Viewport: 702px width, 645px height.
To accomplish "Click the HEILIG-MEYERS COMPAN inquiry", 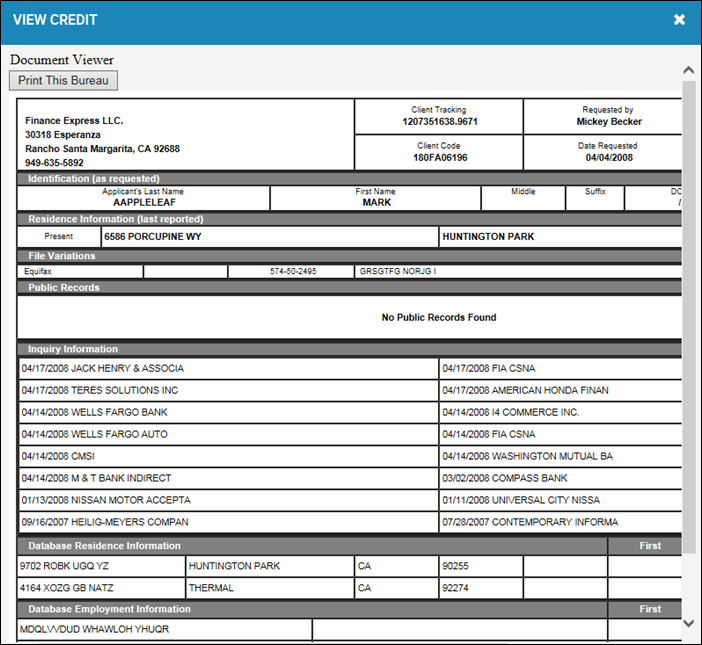I will pyautogui.click(x=105, y=522).
